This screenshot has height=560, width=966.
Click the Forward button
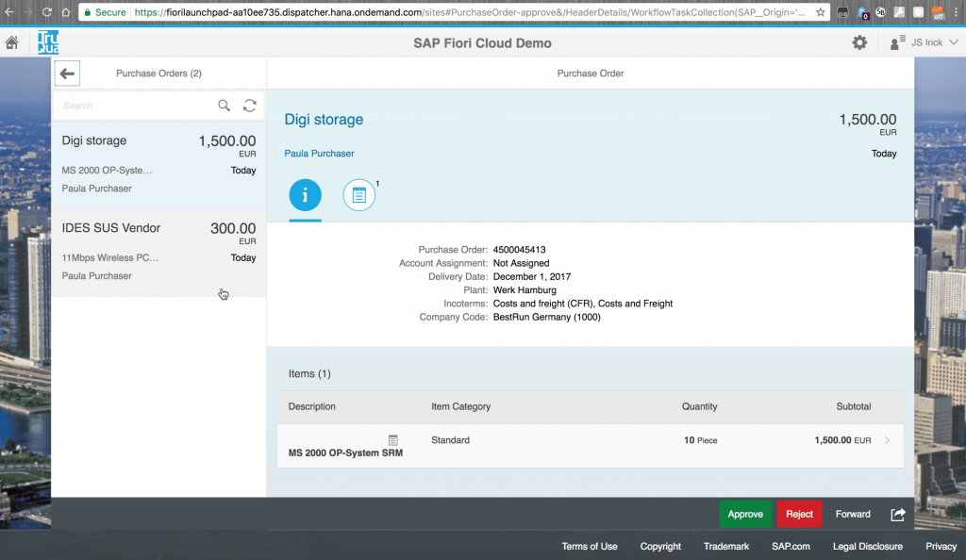coord(853,514)
